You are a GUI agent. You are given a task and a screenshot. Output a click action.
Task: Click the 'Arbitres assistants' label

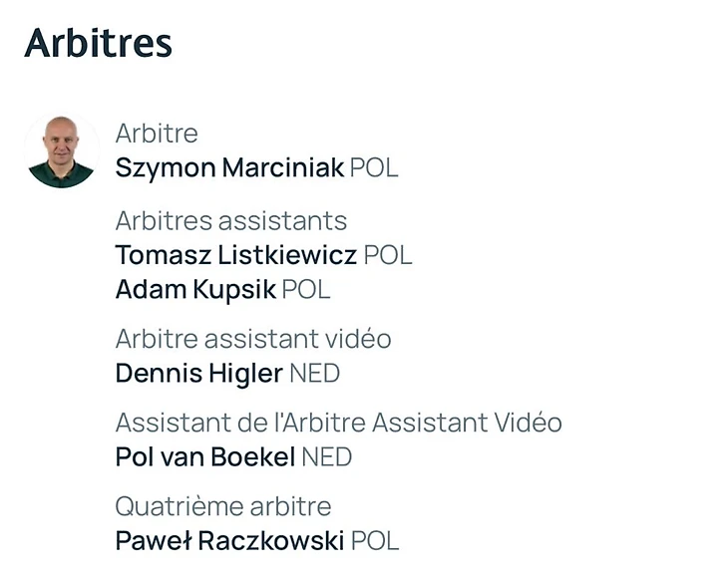pos(230,220)
